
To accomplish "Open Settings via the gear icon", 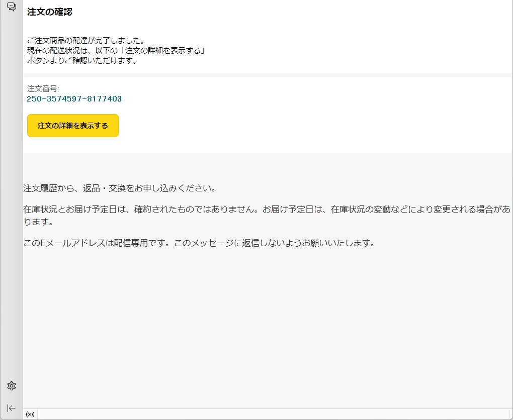I will (x=12, y=386).
